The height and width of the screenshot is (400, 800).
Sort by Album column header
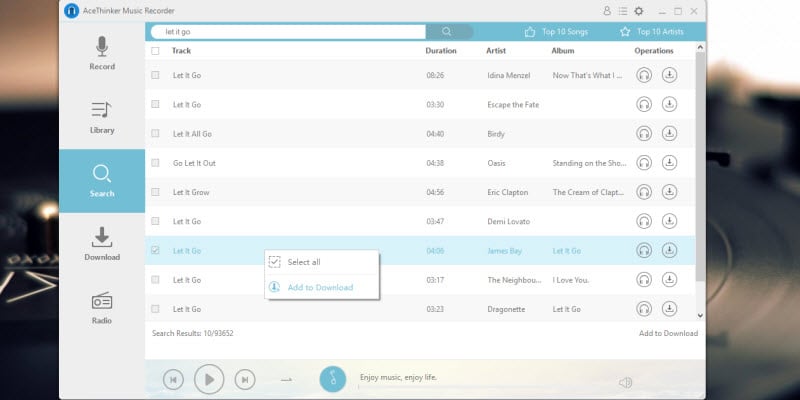point(563,51)
